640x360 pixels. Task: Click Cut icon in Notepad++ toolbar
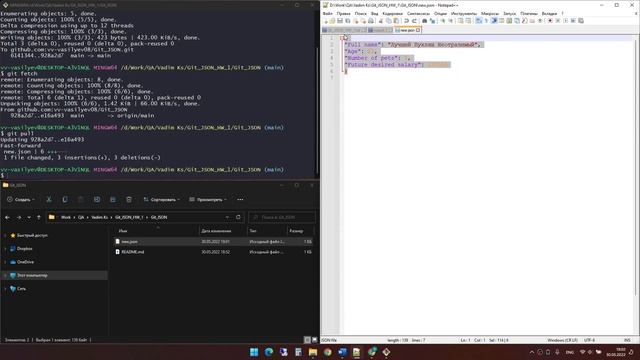tap(380, 21)
